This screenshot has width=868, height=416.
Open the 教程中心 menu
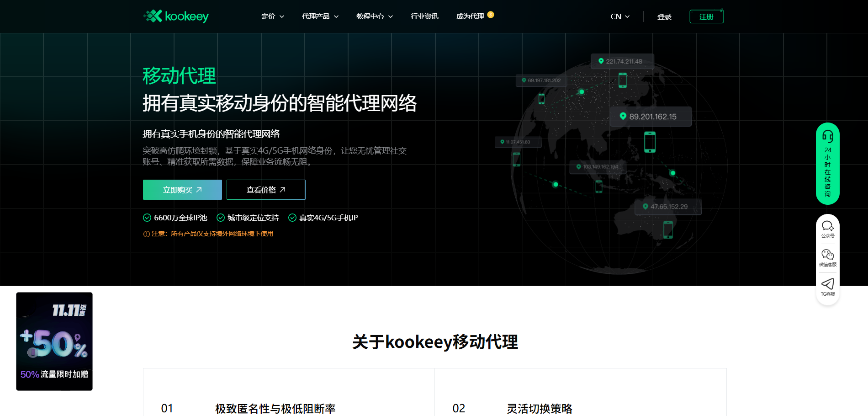coord(373,16)
